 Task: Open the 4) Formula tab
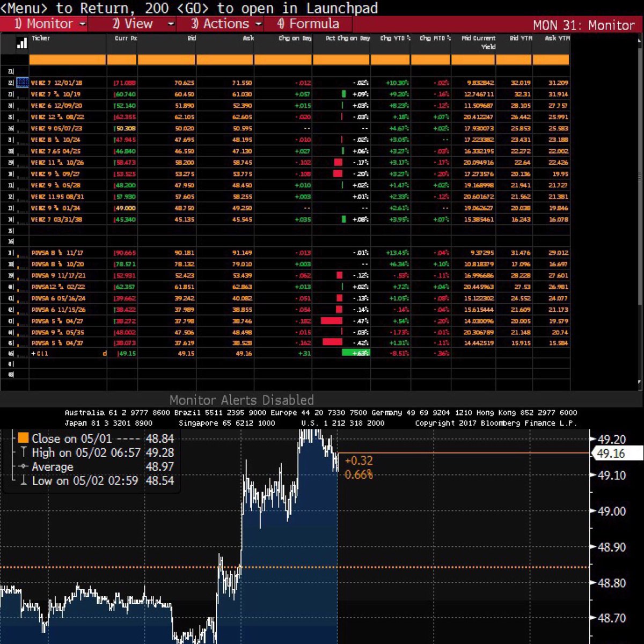tap(308, 24)
